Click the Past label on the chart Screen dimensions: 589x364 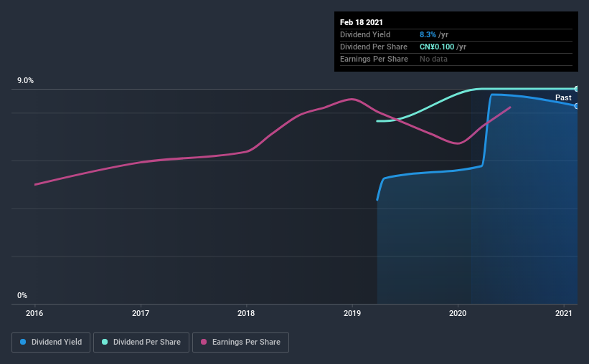click(563, 97)
